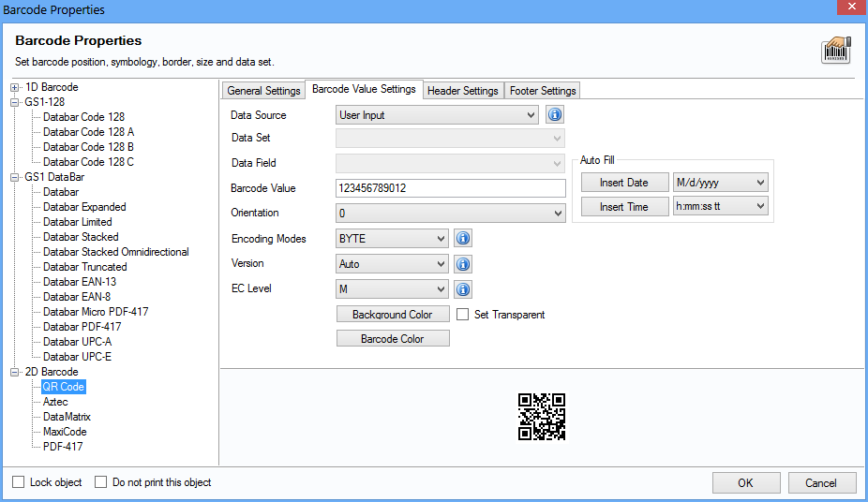The image size is (868, 502).
Task: Switch to the General Settings tab
Action: click(263, 91)
